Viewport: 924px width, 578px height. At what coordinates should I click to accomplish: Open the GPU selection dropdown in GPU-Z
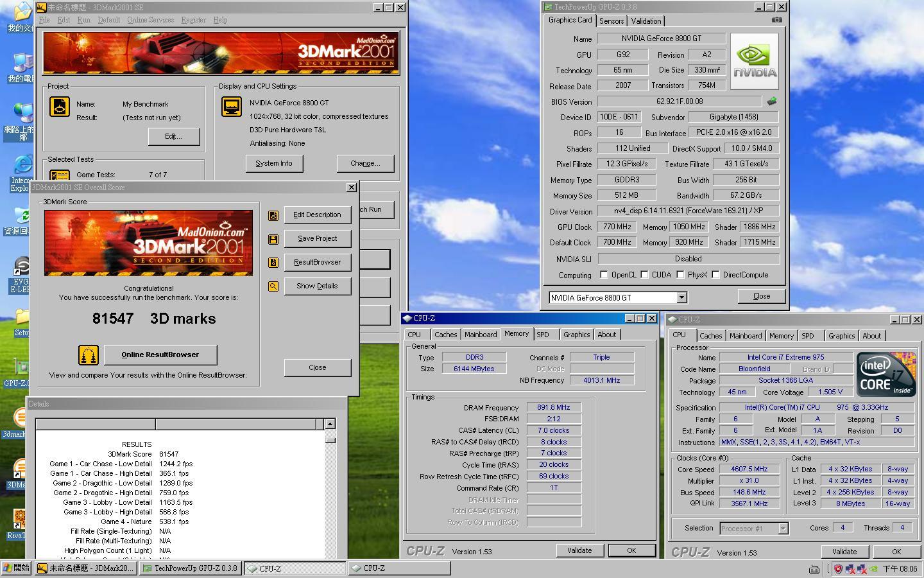click(681, 297)
